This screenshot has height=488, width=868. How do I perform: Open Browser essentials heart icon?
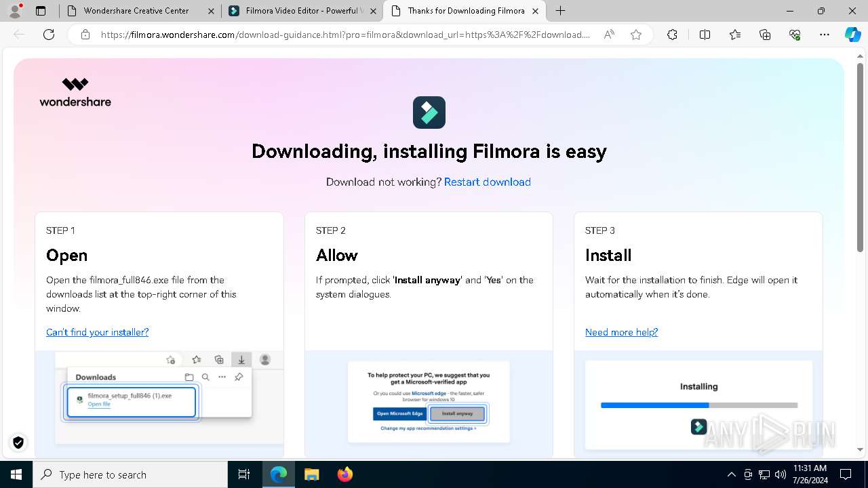pos(795,35)
